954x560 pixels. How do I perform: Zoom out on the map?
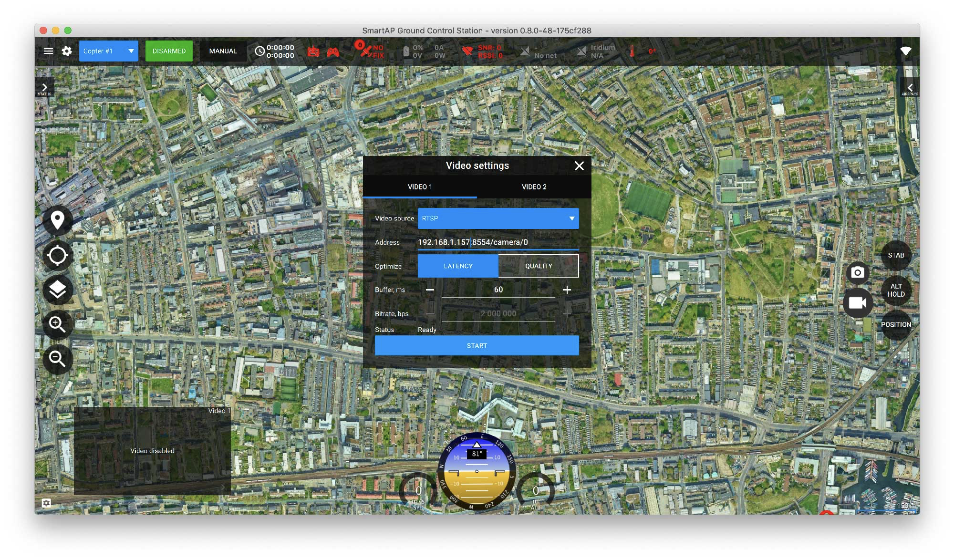[x=57, y=359]
